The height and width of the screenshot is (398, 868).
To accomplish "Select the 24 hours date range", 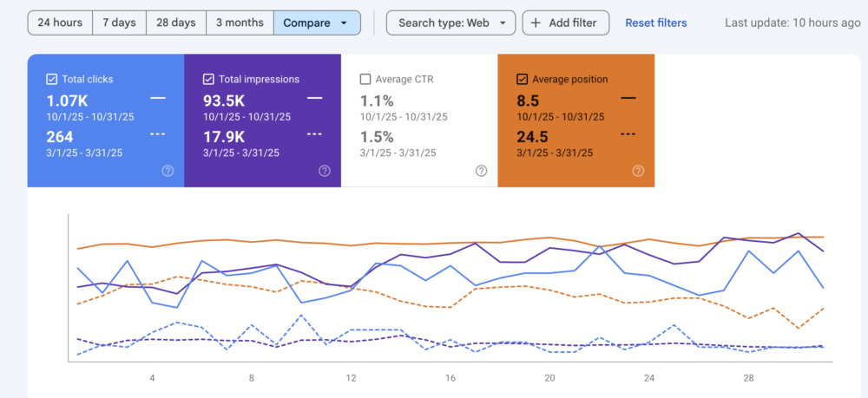I will tap(60, 23).
